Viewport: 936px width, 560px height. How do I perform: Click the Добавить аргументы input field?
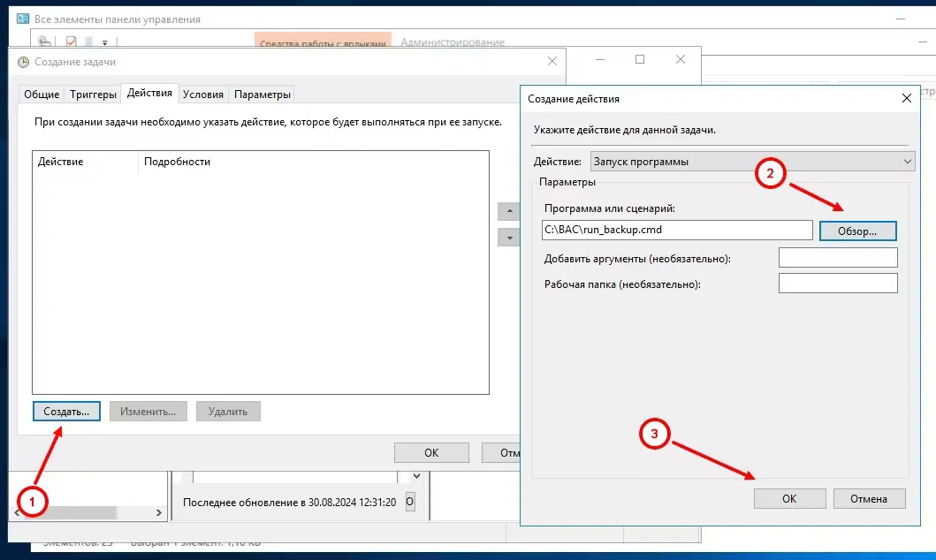pyautogui.click(x=838, y=258)
